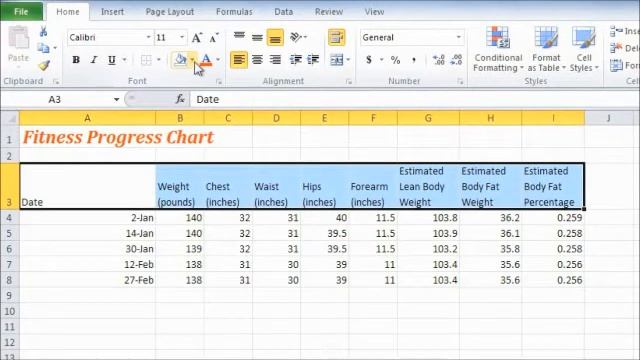Switch to the Formulas tab
This screenshot has height=360, width=640.
point(234,12)
